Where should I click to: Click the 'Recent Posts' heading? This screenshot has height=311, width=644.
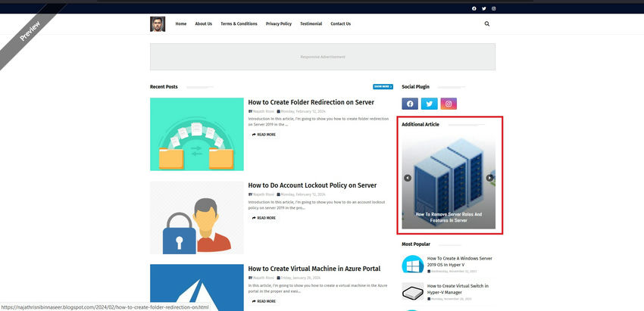(164, 86)
